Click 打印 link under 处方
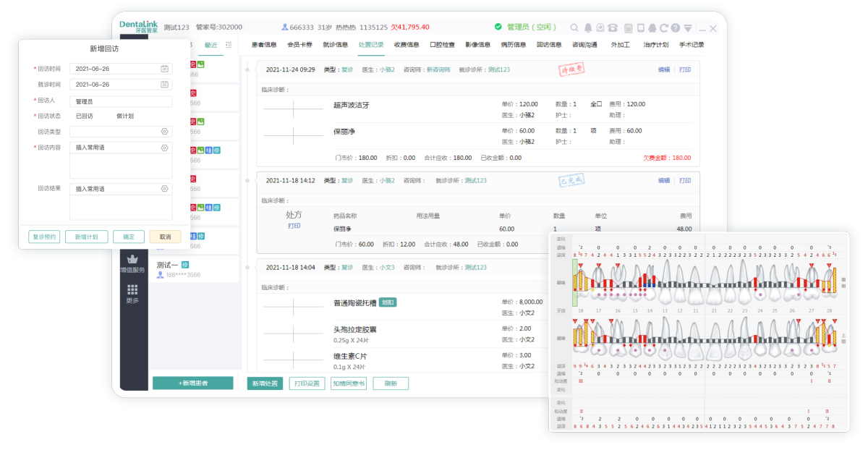The image size is (868, 450). tap(294, 226)
